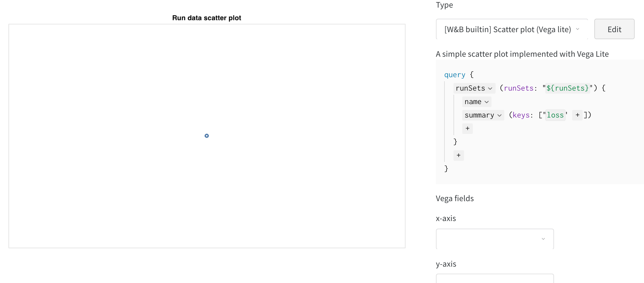Click the query keyword in the editor
Image resolution: width=644 pixels, height=283 pixels.
point(454,75)
